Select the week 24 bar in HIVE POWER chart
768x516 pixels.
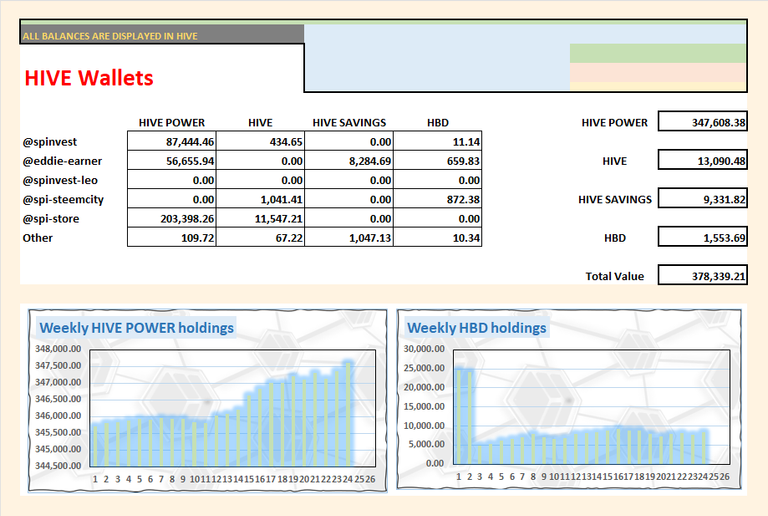pos(348,413)
